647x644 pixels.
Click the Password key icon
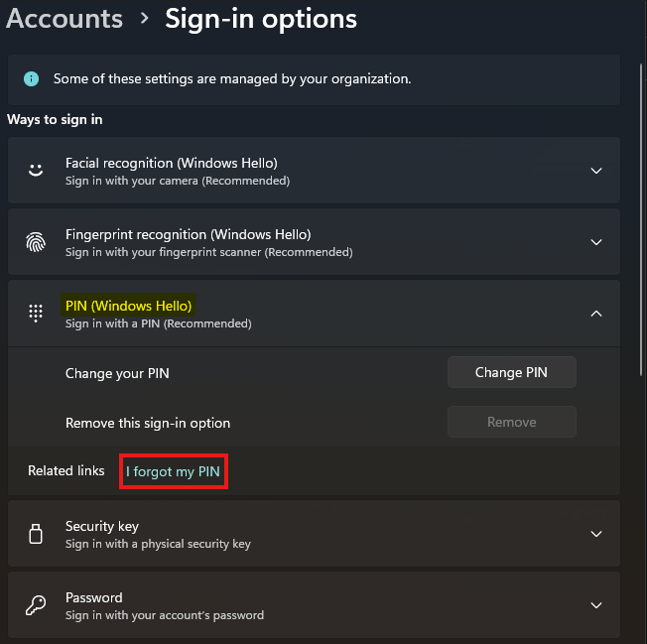point(36,605)
